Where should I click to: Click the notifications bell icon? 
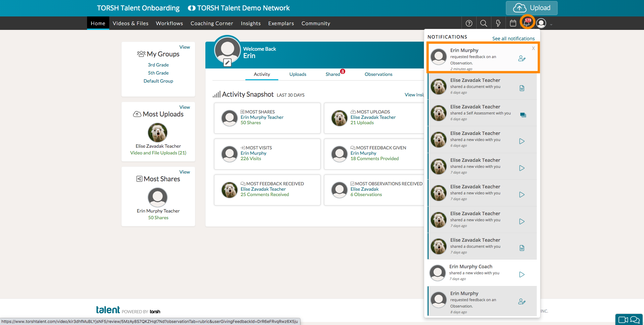coord(527,23)
